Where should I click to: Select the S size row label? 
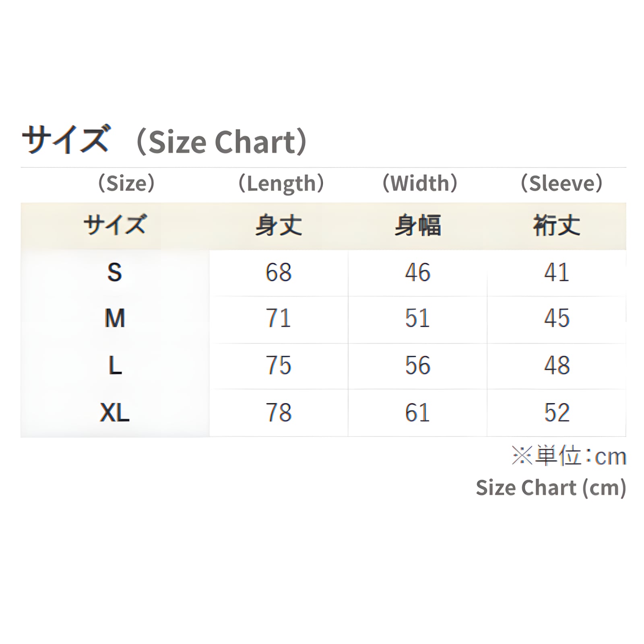tap(115, 272)
